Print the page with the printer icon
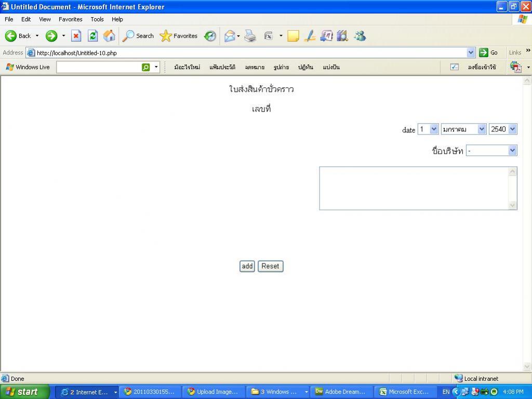The width and height of the screenshot is (532, 399). 250,36
